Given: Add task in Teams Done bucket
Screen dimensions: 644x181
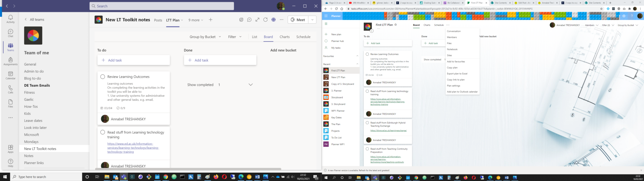Looking at the screenshot, I should coord(220,60).
